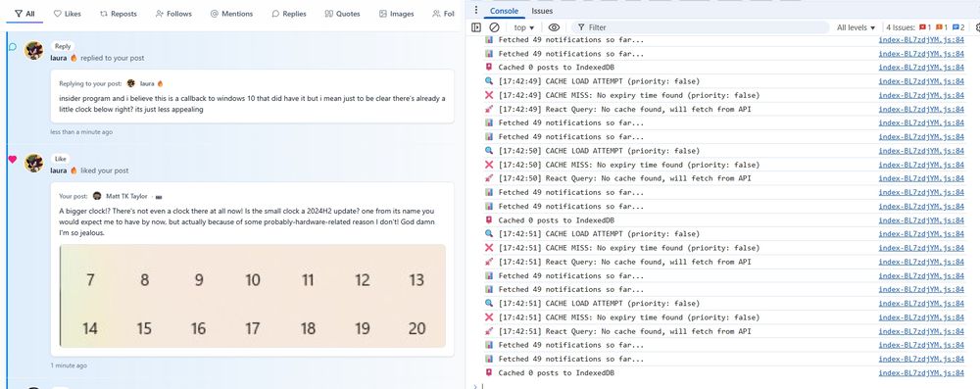Open the calendar numbers image attachment

[x=253, y=296]
